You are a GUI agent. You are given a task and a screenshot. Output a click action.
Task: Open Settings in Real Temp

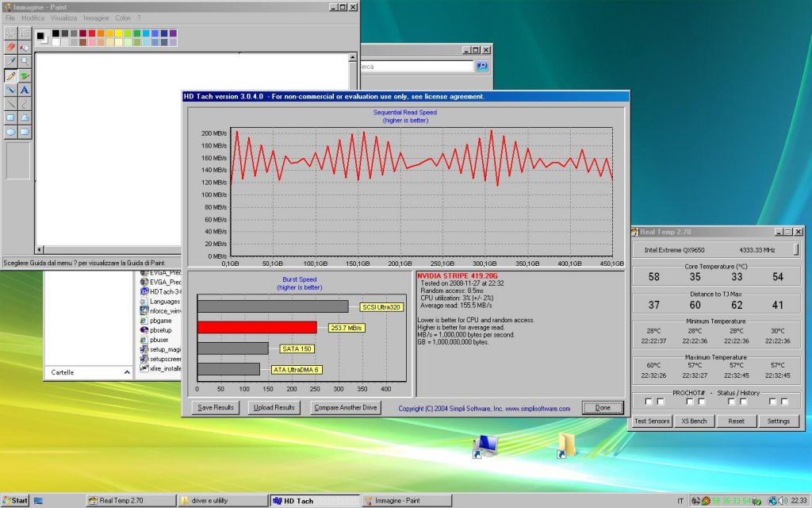click(x=779, y=421)
